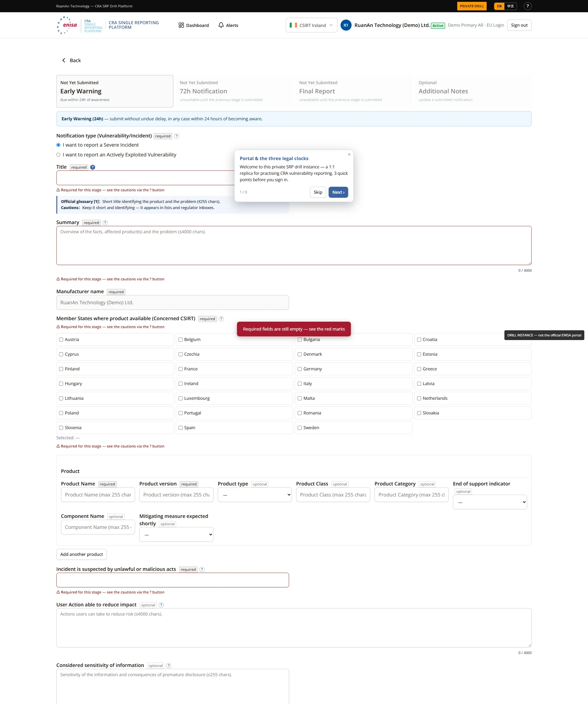Viewport: 588px width, 704px height.
Task: Check the Austria checkbox
Action: pyautogui.click(x=61, y=339)
